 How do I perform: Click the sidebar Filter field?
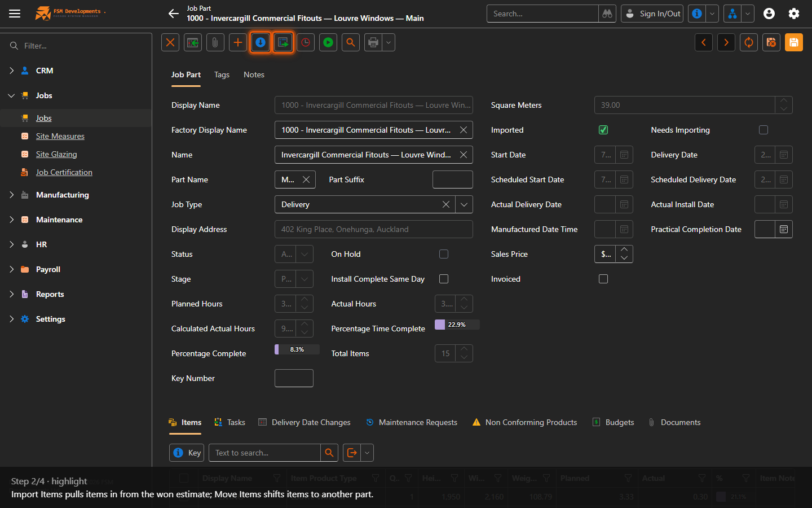82,46
